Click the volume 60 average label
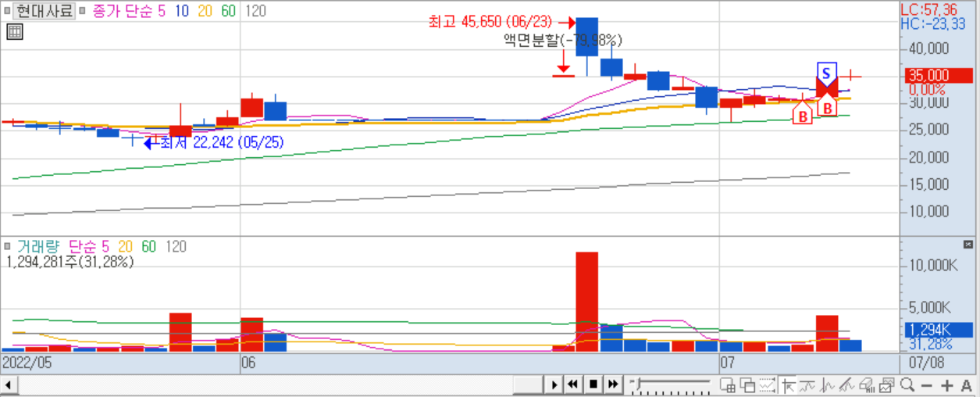The image size is (980, 397). coord(148,247)
